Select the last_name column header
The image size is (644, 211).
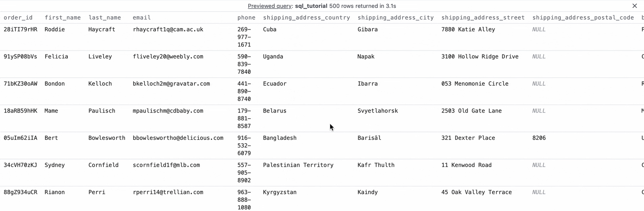point(105,18)
